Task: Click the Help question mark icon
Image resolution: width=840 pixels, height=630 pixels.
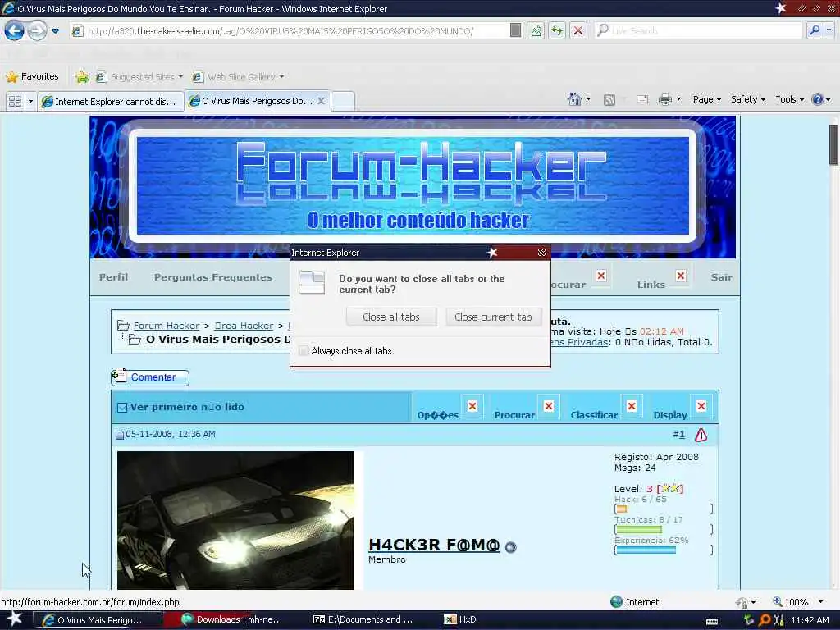Action: [818, 99]
